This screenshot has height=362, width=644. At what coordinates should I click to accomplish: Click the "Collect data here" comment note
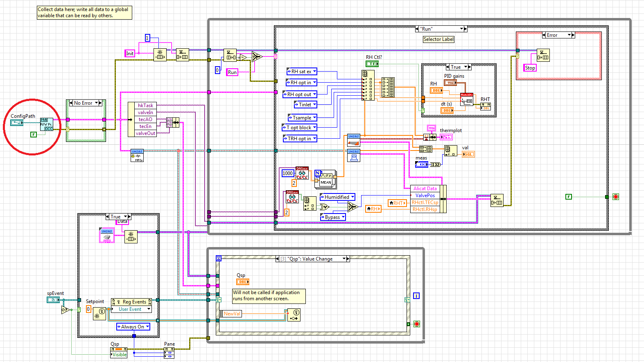click(x=84, y=12)
